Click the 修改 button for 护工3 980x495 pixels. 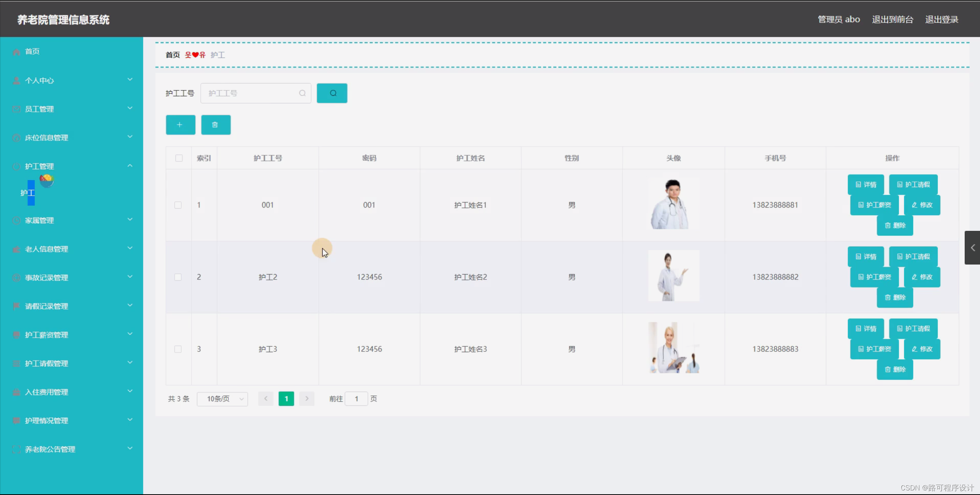923,349
